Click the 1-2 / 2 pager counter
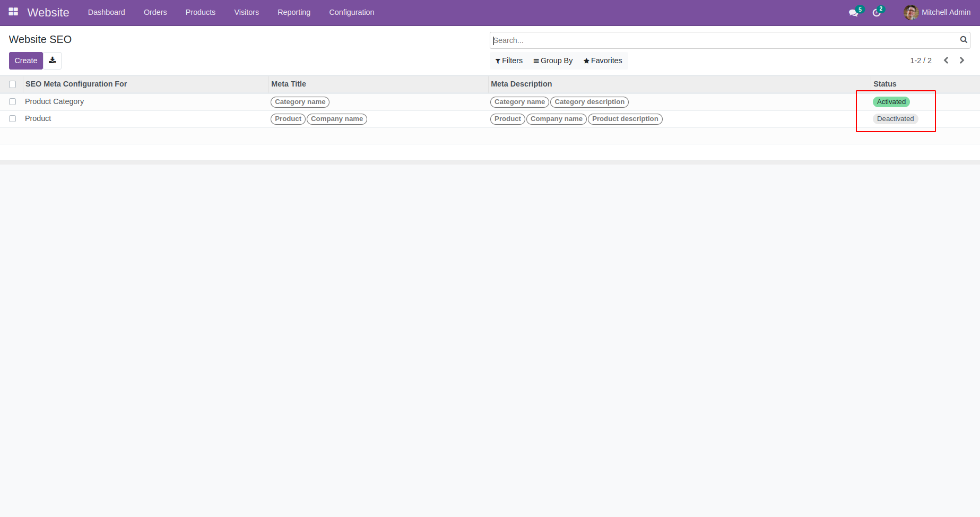Viewport: 980px width, 517px height. pyautogui.click(x=921, y=61)
